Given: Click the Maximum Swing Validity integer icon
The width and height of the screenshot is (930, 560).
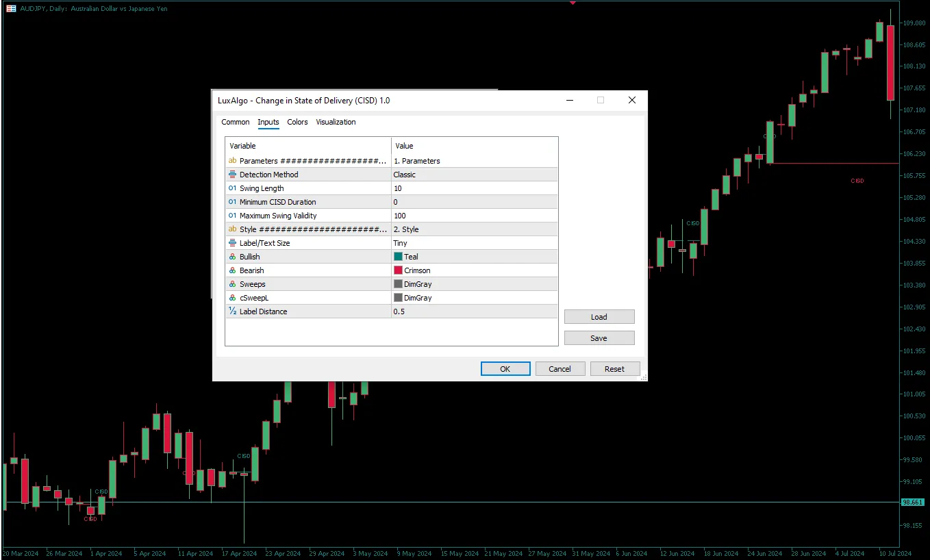Looking at the screenshot, I should (232, 216).
